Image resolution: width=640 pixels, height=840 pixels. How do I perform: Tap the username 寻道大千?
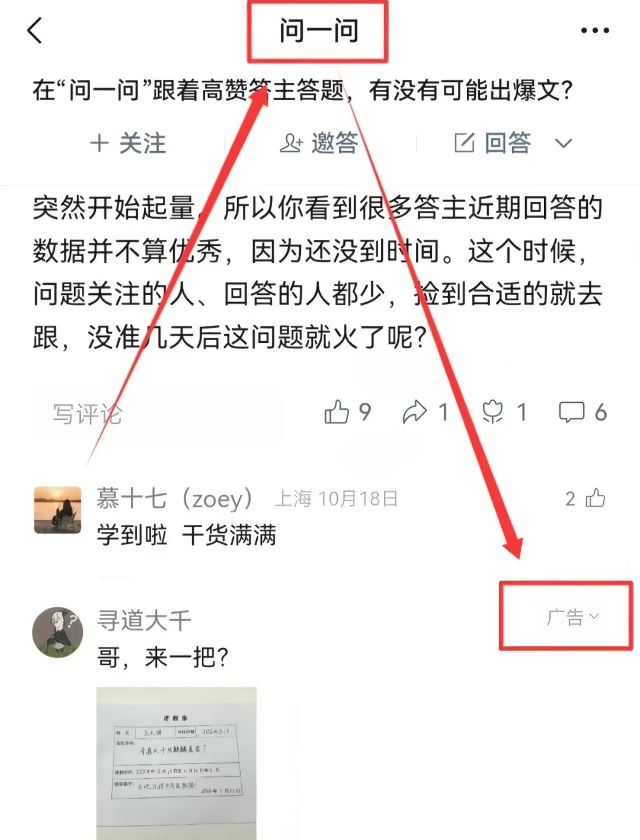tap(145, 620)
